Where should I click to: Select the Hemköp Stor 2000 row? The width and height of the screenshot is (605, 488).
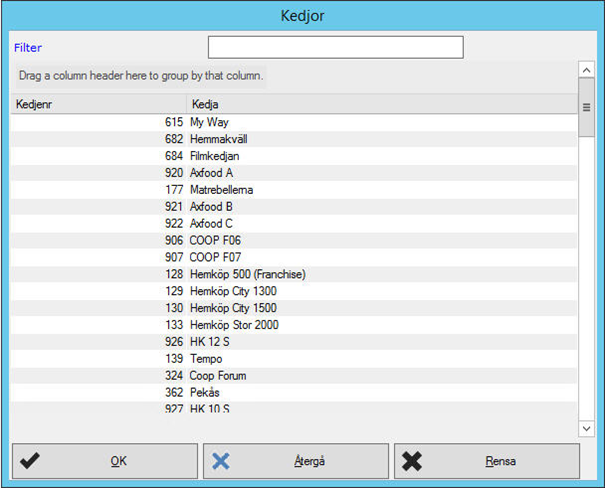click(294, 325)
